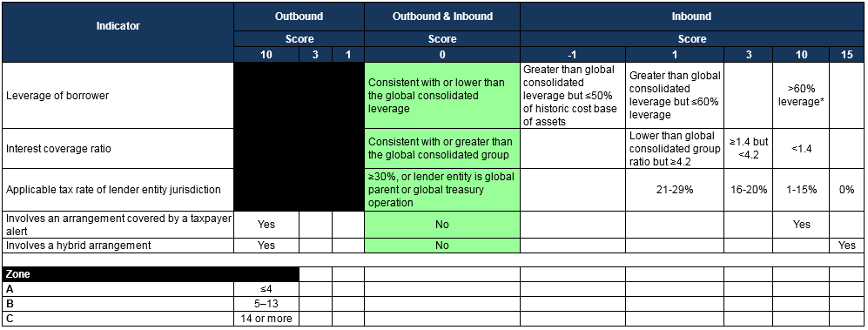Select the '21-29%' tax rate cell
This screenshot has height=330, width=868.
(676, 189)
